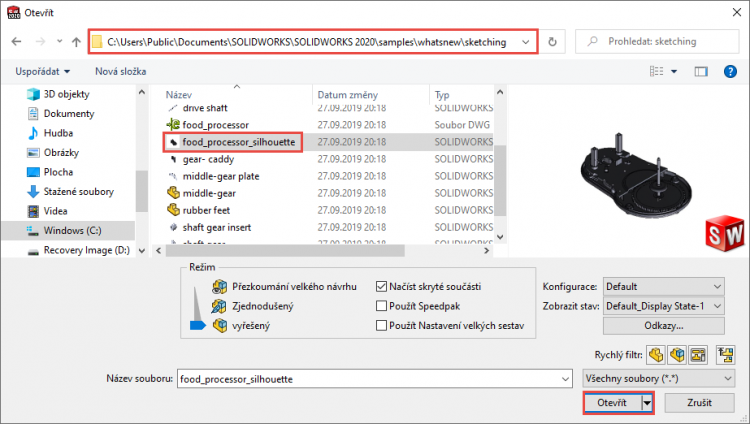Filter top-level assemblies icon
Image resolution: width=750 pixels, height=424 pixels.
tap(726, 355)
